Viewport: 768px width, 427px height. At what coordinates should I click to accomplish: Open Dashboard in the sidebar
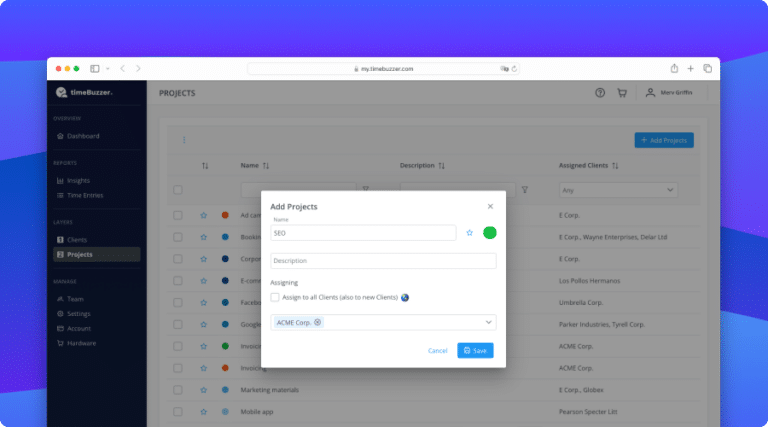coord(78,136)
